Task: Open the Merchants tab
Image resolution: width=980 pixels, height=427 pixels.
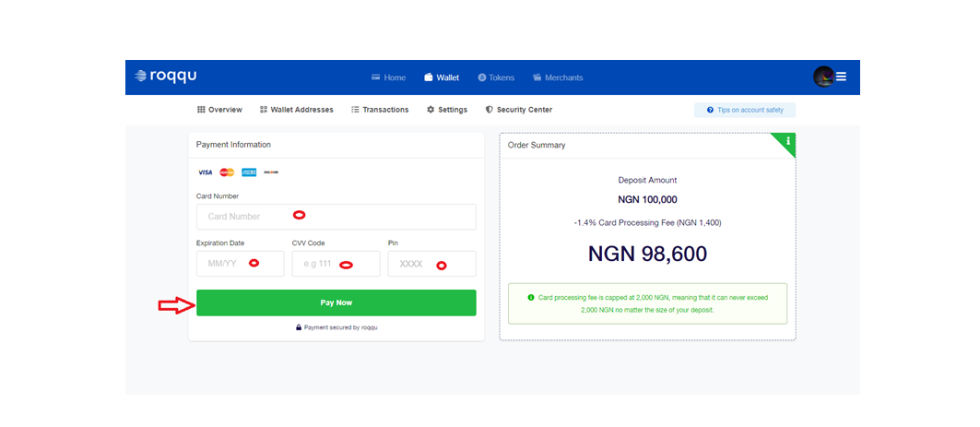Action: 558,77
